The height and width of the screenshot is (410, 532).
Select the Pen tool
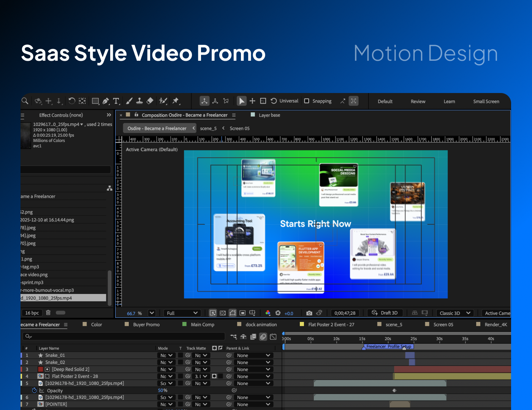[106, 101]
